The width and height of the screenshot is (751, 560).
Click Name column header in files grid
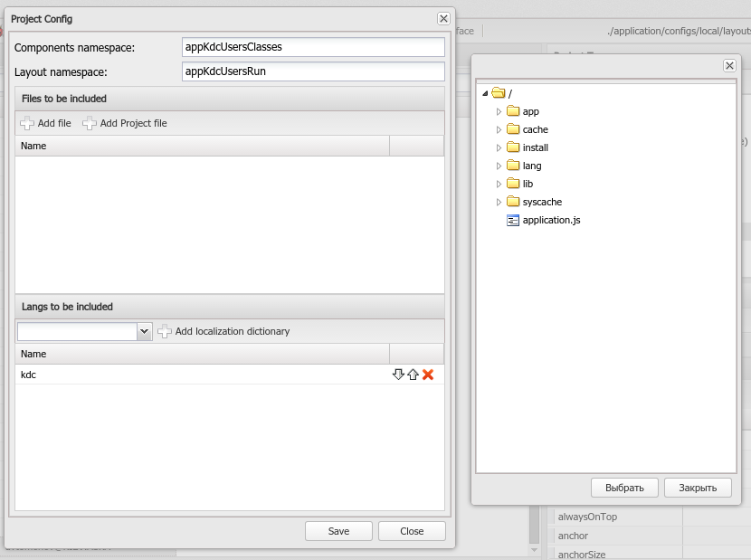202,147
